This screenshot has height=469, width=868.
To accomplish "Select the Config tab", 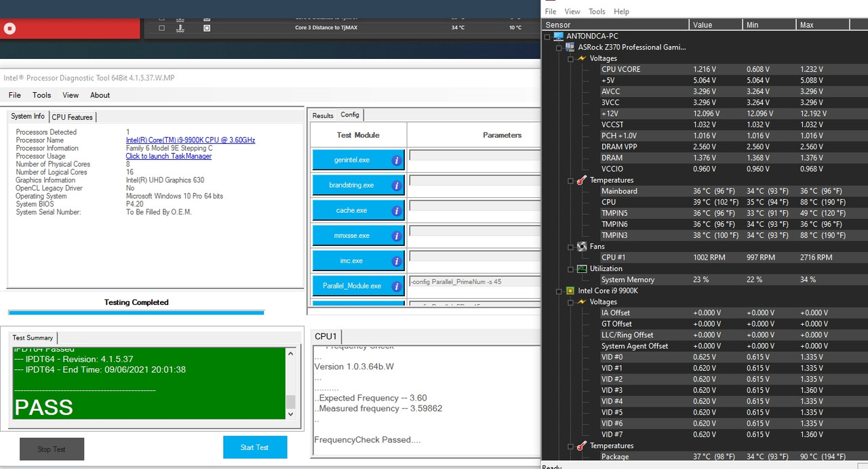I will (350, 115).
